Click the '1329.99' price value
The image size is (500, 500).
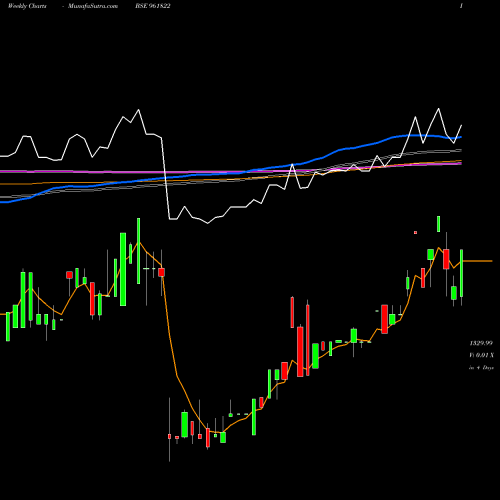tap(481, 343)
